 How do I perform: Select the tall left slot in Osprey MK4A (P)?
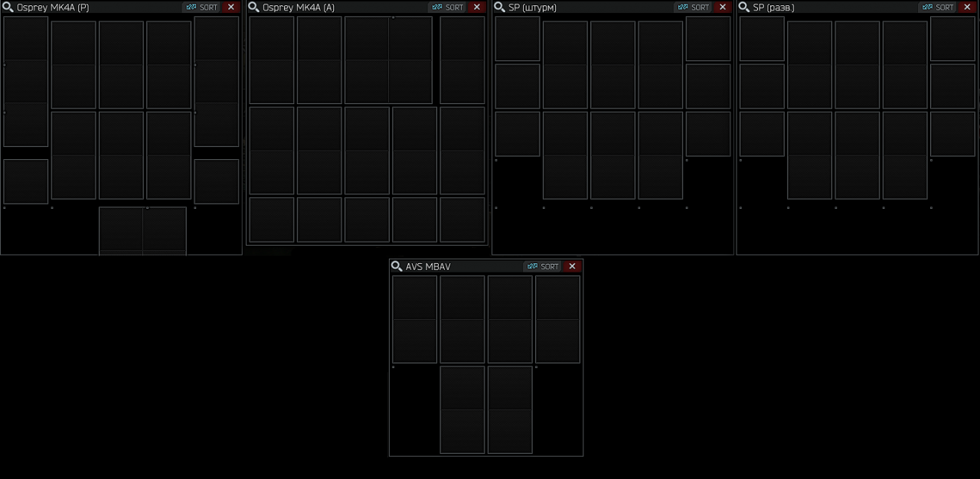pyautogui.click(x=26, y=81)
